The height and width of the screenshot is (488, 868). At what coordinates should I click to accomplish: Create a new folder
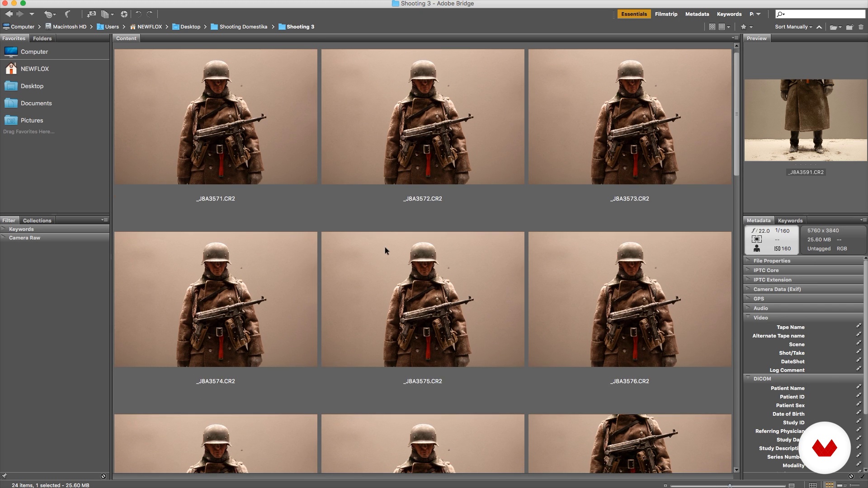[x=849, y=27]
